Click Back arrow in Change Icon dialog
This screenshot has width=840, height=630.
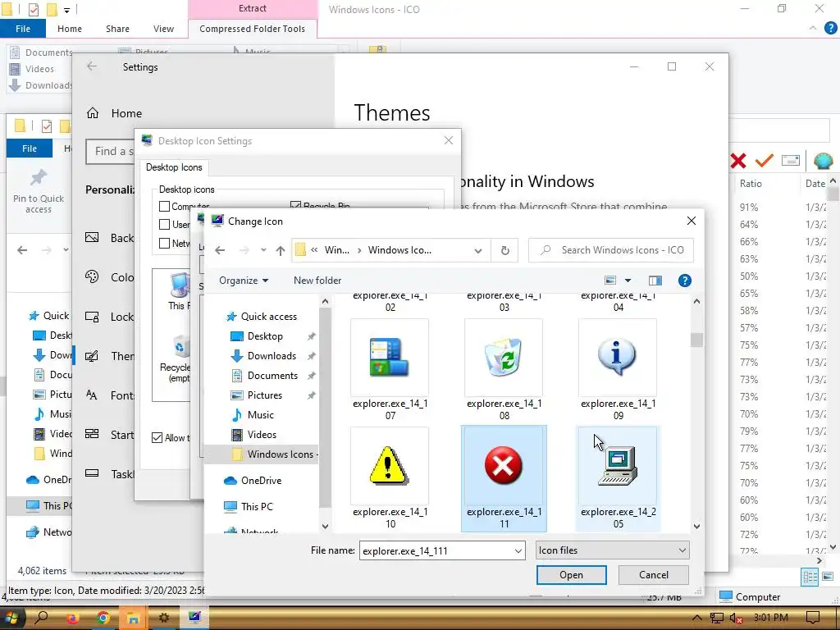[220, 250]
